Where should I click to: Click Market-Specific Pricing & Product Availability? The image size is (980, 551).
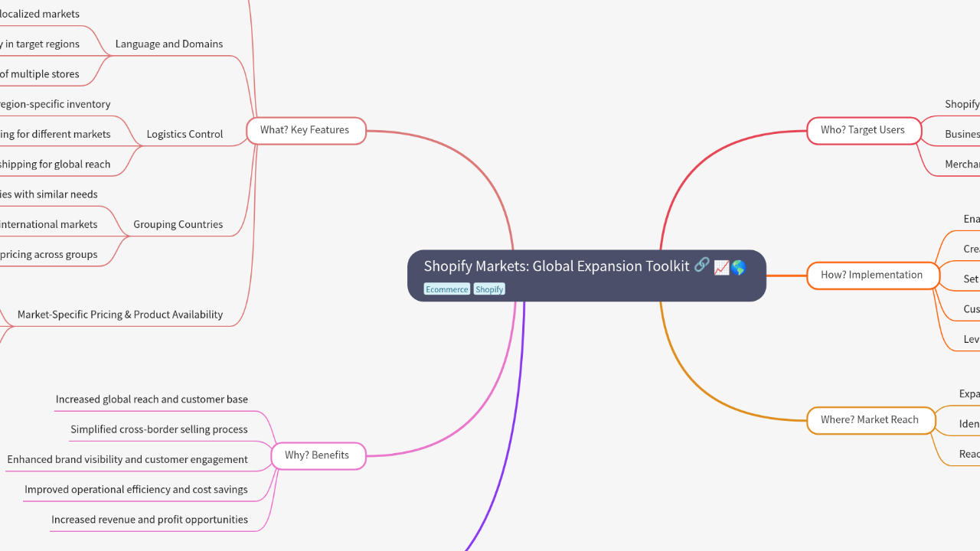click(x=120, y=315)
